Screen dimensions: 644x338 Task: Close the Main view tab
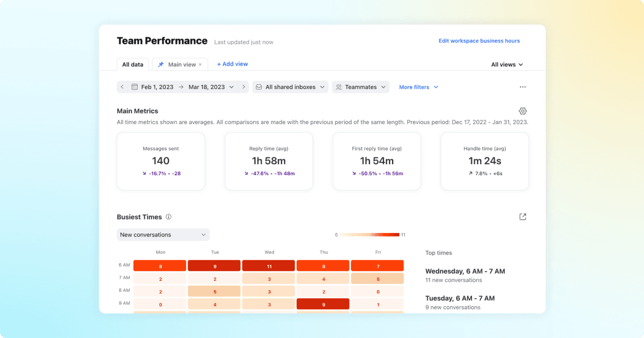(x=200, y=65)
